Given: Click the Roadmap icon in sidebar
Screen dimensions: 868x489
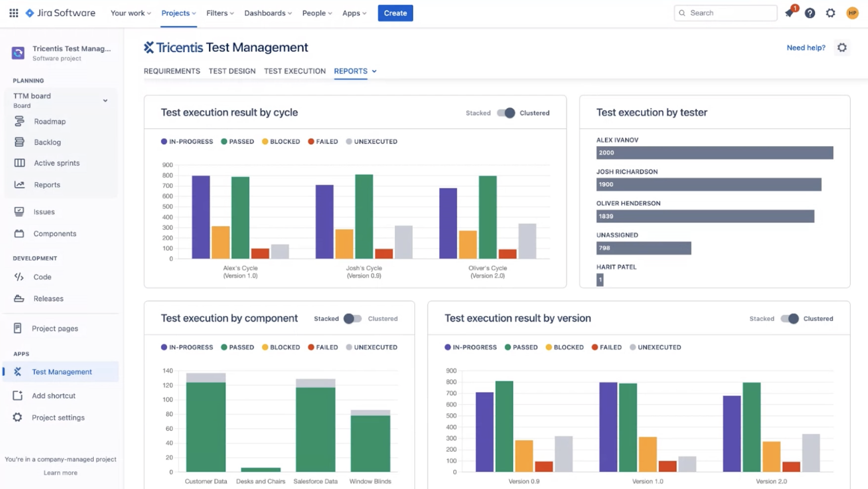Looking at the screenshot, I should 19,121.
